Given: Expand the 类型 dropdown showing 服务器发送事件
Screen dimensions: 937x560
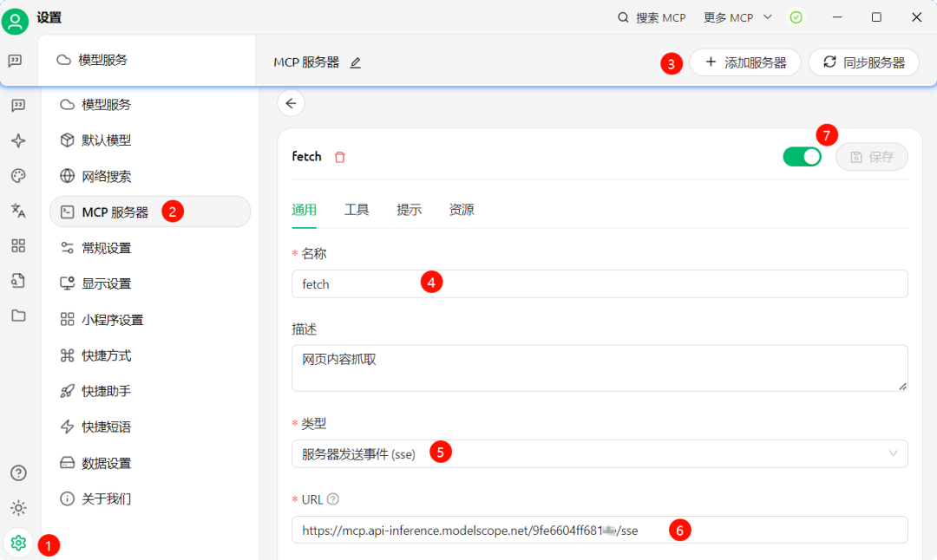Looking at the screenshot, I should (x=599, y=453).
